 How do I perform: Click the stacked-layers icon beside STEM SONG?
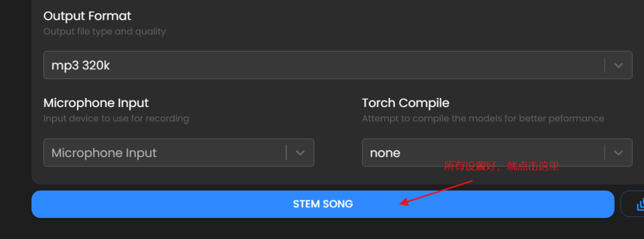click(640, 204)
